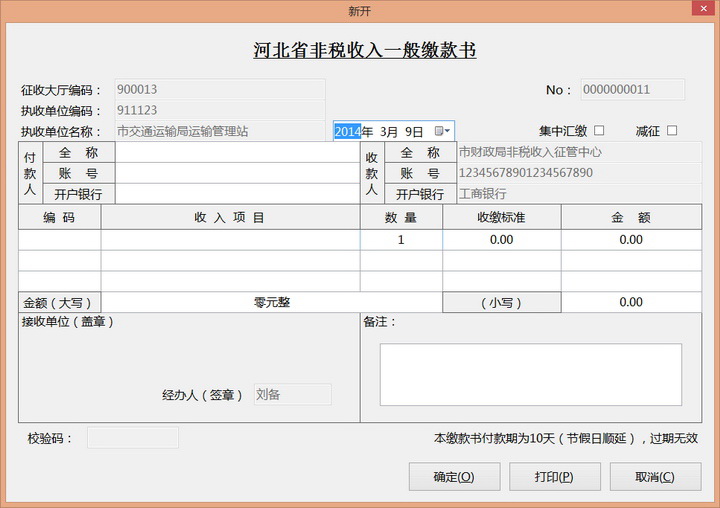
Task: Click the title 河北省非税收入一般缴款书
Action: [365, 50]
